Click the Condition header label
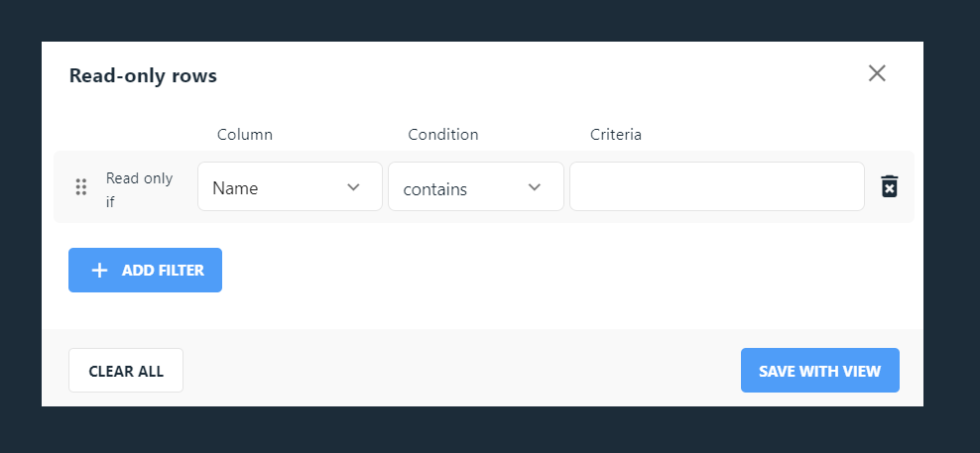Viewport: 980px width, 453px height. (x=443, y=135)
